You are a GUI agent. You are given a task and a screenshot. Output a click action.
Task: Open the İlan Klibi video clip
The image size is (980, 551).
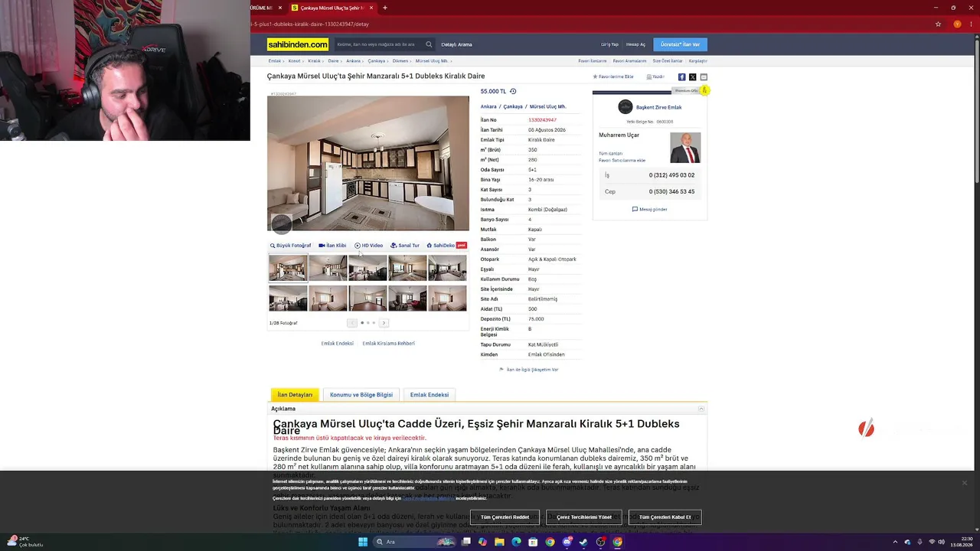coord(332,246)
